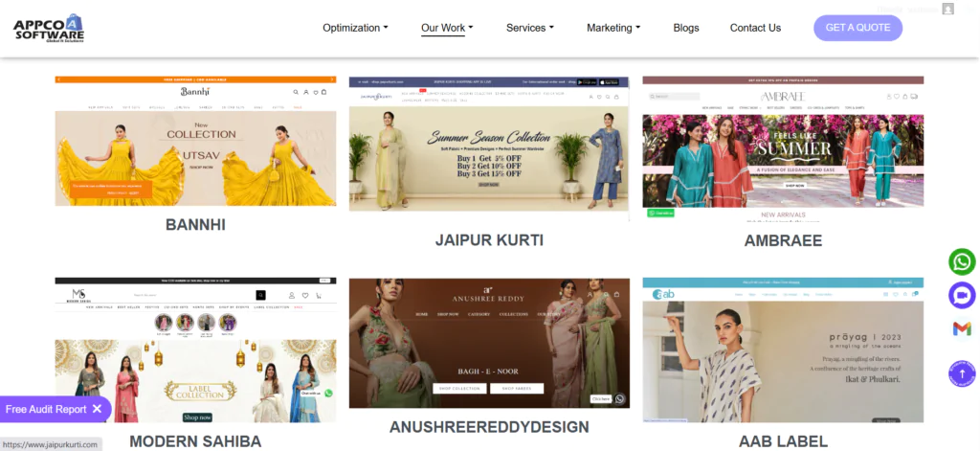Open the Free Audit Report
The image size is (980, 451).
(x=46, y=409)
